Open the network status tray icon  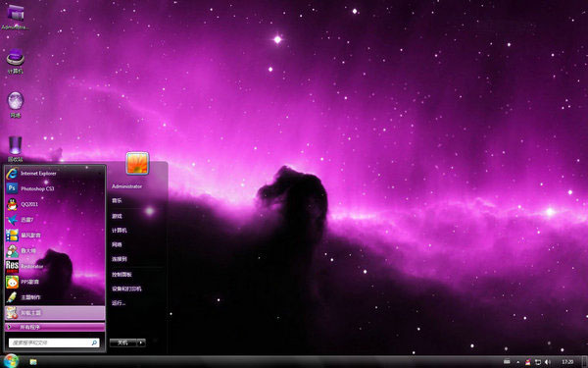[538, 362]
